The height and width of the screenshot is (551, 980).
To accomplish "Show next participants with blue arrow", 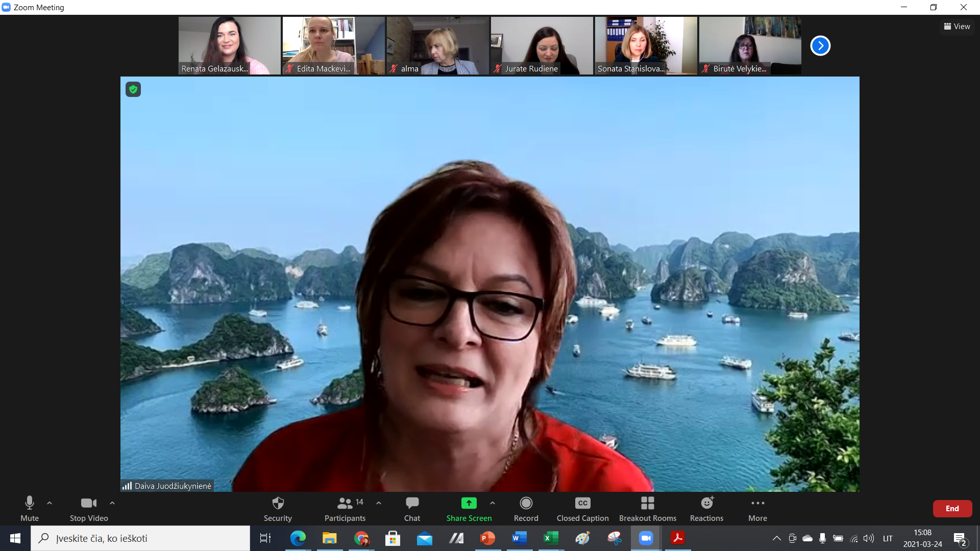I will pos(820,46).
